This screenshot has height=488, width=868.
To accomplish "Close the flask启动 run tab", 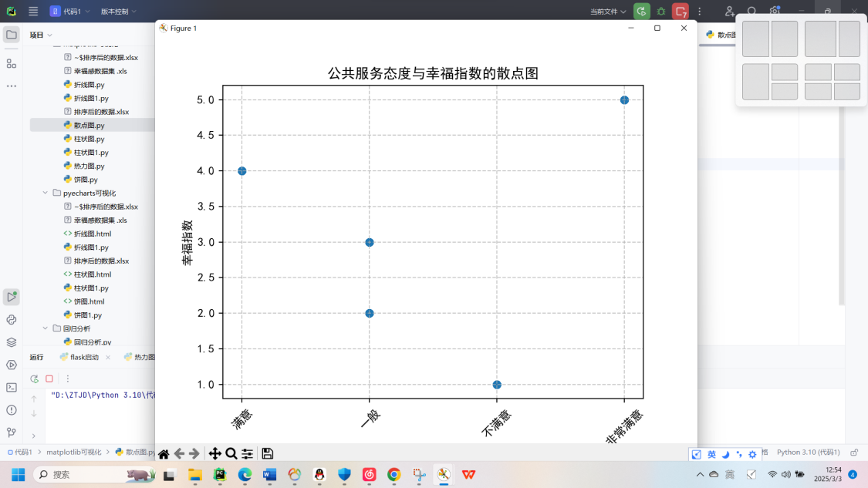I will point(108,358).
